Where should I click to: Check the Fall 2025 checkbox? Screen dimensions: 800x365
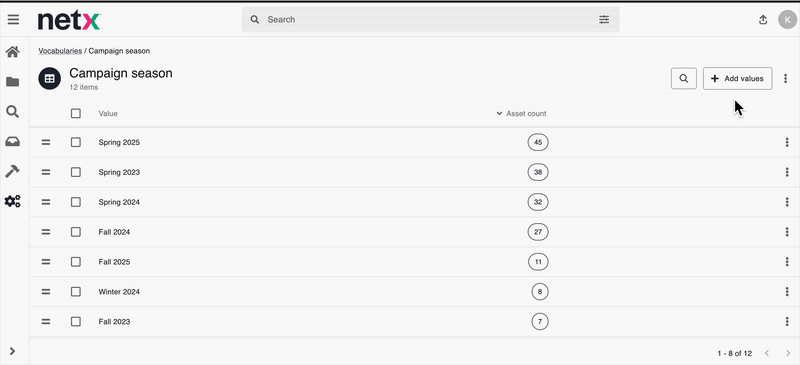tap(76, 262)
